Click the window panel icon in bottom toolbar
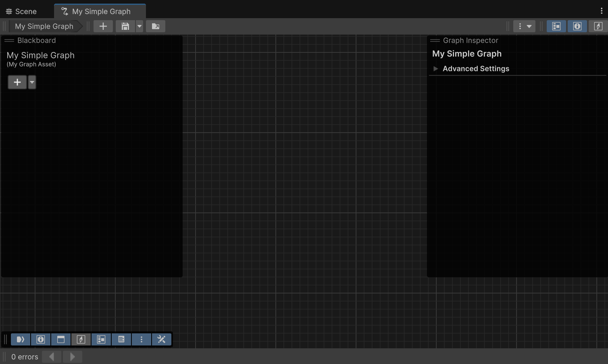The height and width of the screenshot is (364, 608). pos(61,339)
